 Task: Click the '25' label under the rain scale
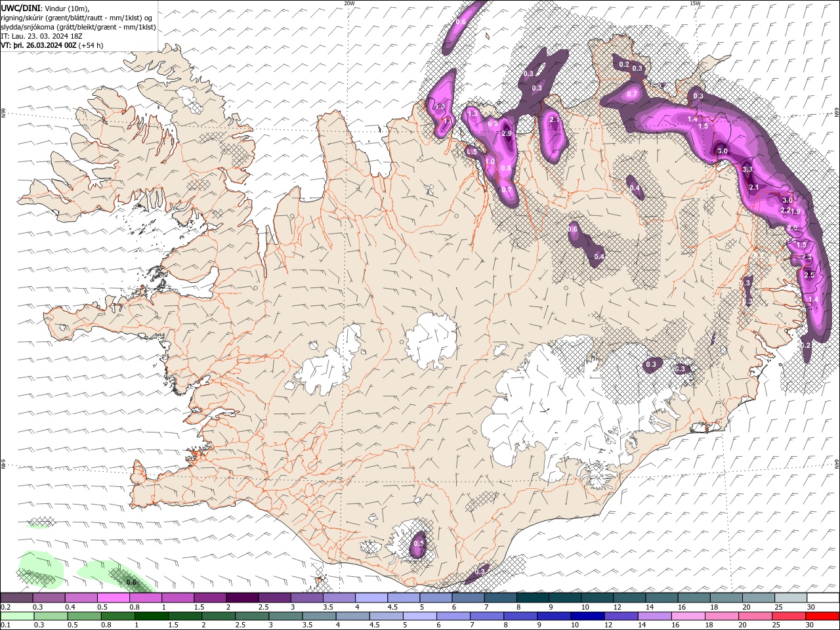click(775, 625)
